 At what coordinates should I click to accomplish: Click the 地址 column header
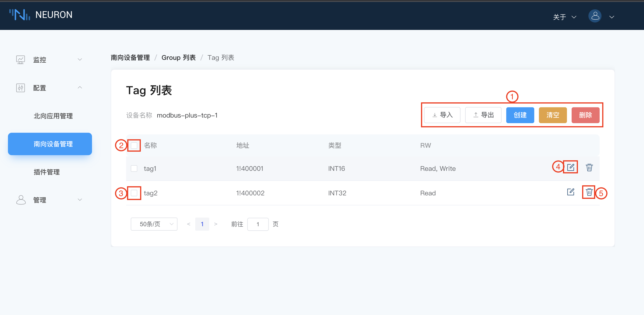243,145
